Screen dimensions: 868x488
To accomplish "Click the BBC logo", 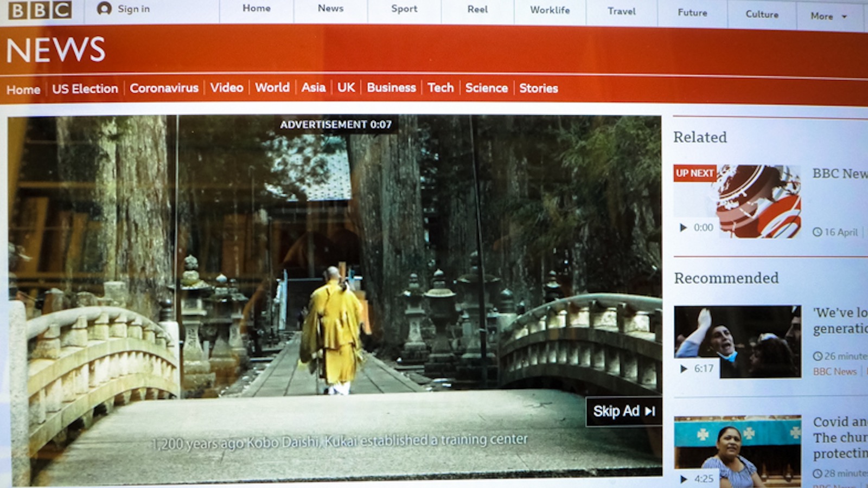I will (x=40, y=10).
